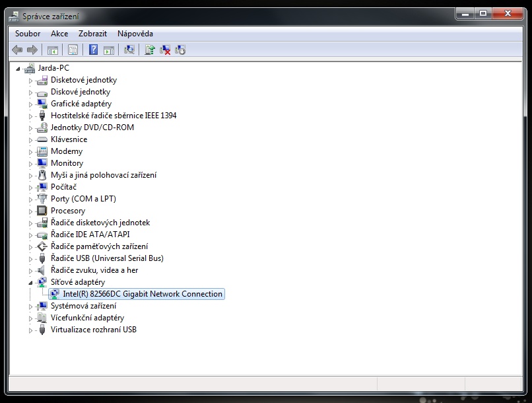532x403 pixels.
Task: Maximize the Správce zařízení window
Action: click(x=482, y=14)
